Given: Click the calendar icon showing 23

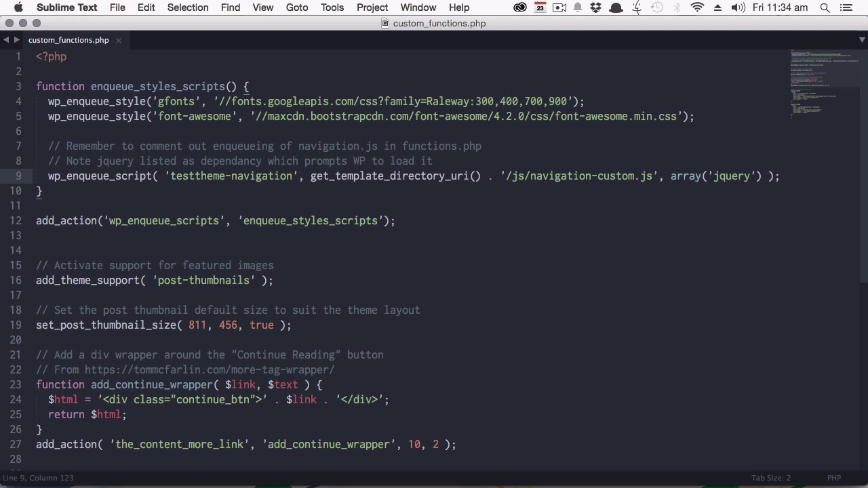Looking at the screenshot, I should [x=540, y=7].
